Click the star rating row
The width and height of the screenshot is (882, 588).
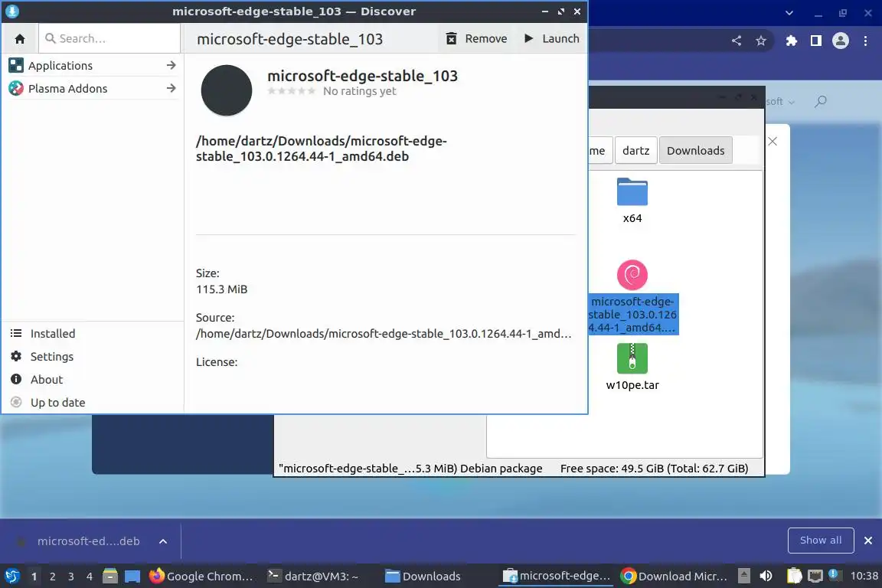point(292,91)
